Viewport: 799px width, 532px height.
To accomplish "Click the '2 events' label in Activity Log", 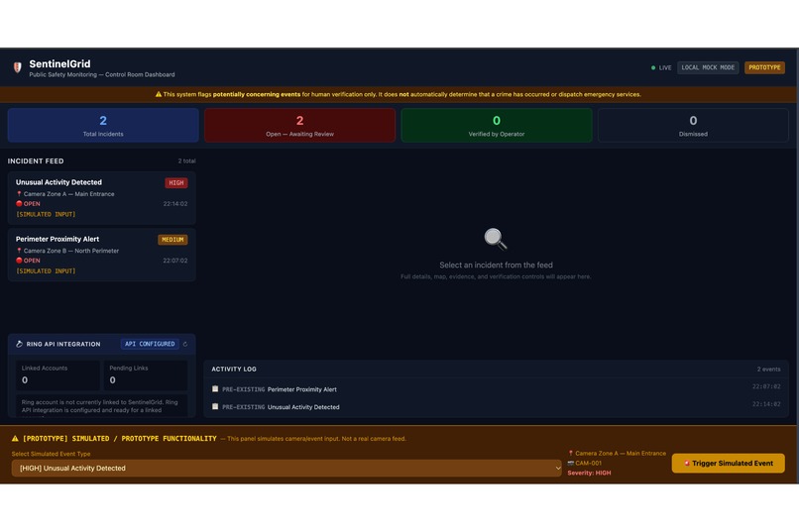I will [x=768, y=370].
